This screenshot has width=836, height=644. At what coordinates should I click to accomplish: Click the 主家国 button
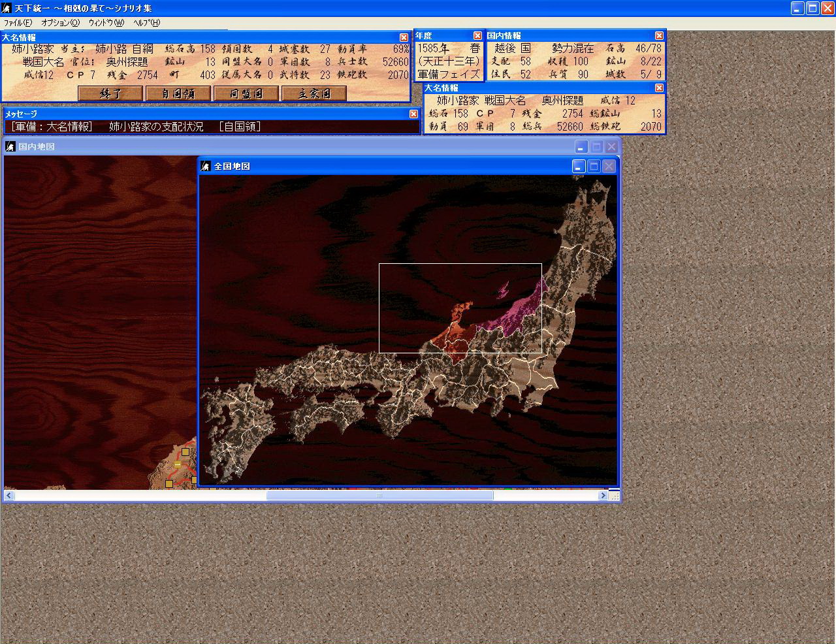pyautogui.click(x=314, y=93)
